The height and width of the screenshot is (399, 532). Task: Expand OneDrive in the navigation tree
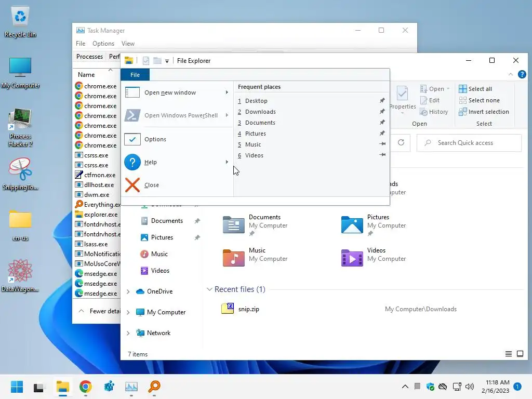point(128,291)
